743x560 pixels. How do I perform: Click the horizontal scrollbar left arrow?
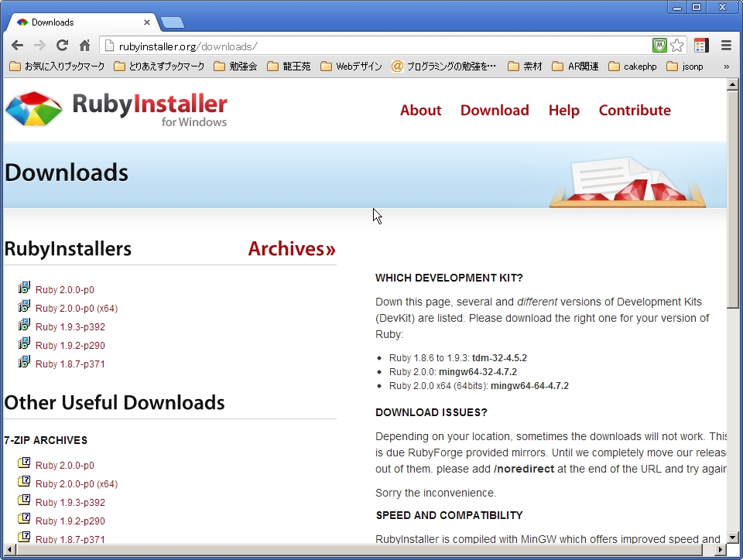(x=9, y=550)
